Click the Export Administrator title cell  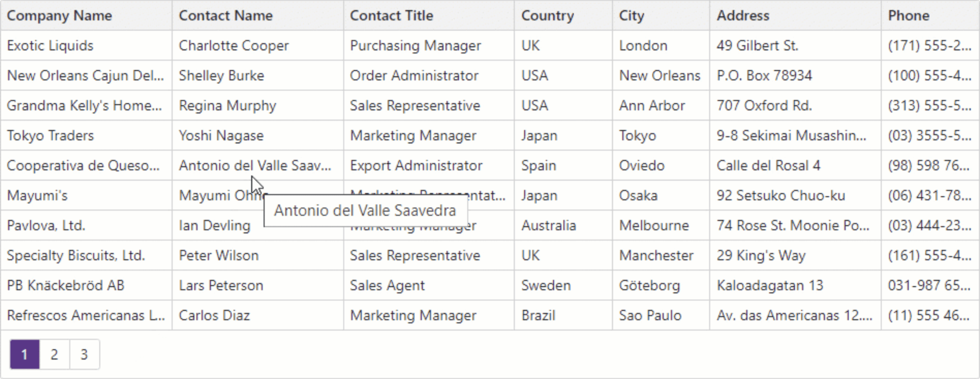(x=416, y=165)
